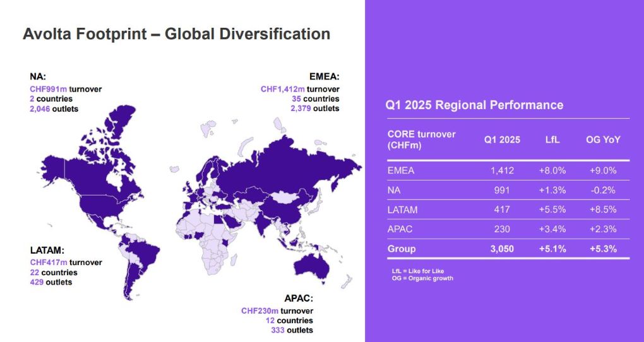Click Mongolia on the world map
This screenshot has height=342, width=644.
[283, 198]
